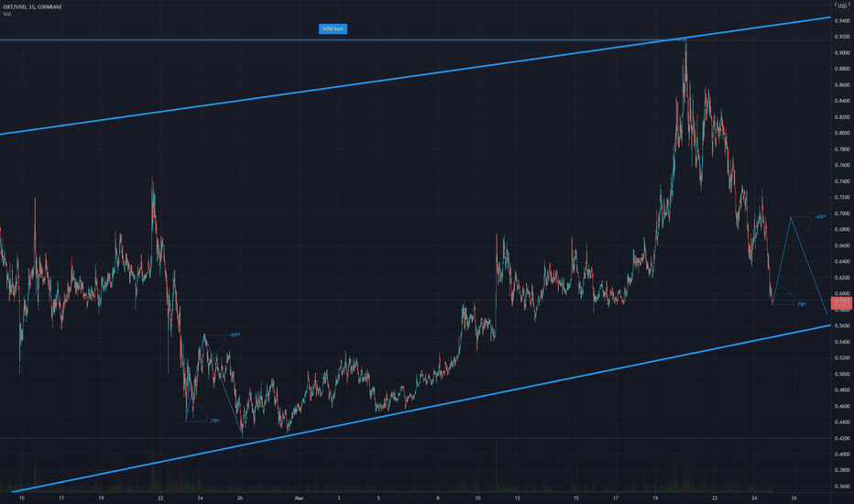Screen dimensions: 854x504
Task: Click the 0.5000 price axis label
Action: [x=842, y=374]
